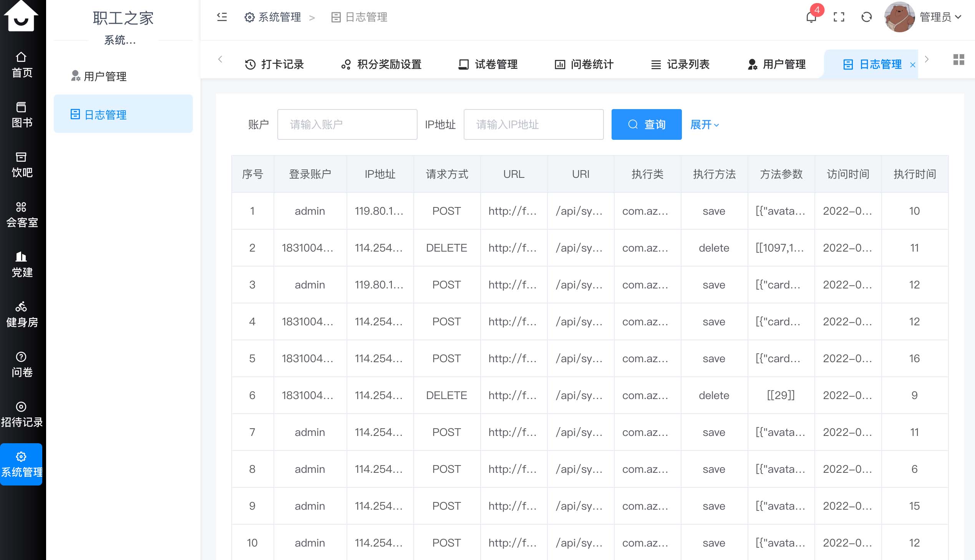Toggle fullscreen mode icon
Image resolution: width=975 pixels, height=560 pixels.
coord(839,17)
